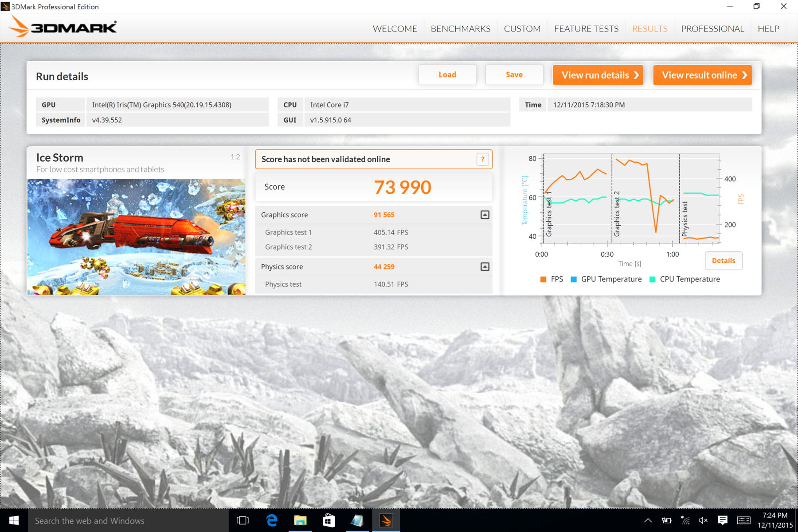798x532 pixels.
Task: Open the Feature Tests tab
Action: click(x=586, y=29)
